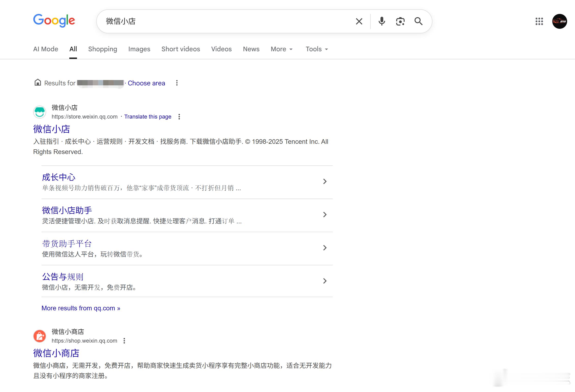Image resolution: width=575 pixels, height=392 pixels.
Task: Open the Google account profile avatar
Action: pyautogui.click(x=559, y=21)
